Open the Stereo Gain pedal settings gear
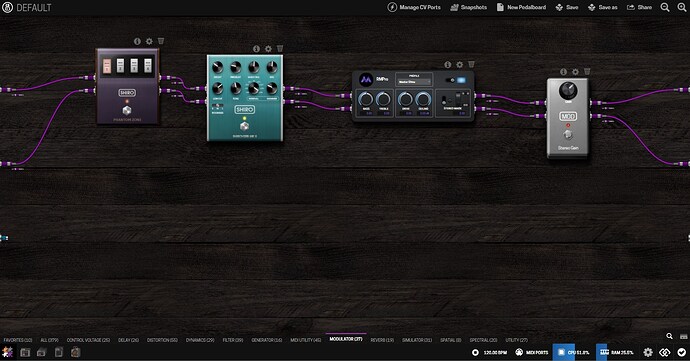The width and height of the screenshot is (690, 361). pos(576,72)
